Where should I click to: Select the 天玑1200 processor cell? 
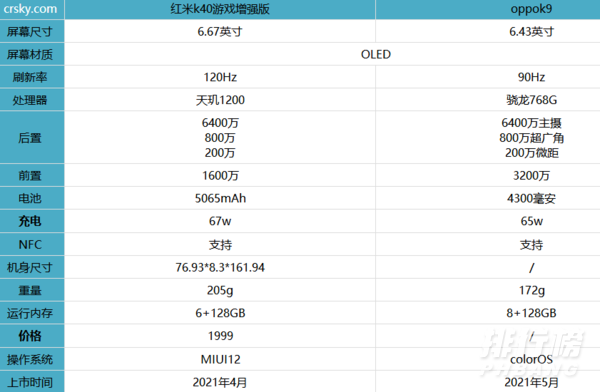click(220, 100)
